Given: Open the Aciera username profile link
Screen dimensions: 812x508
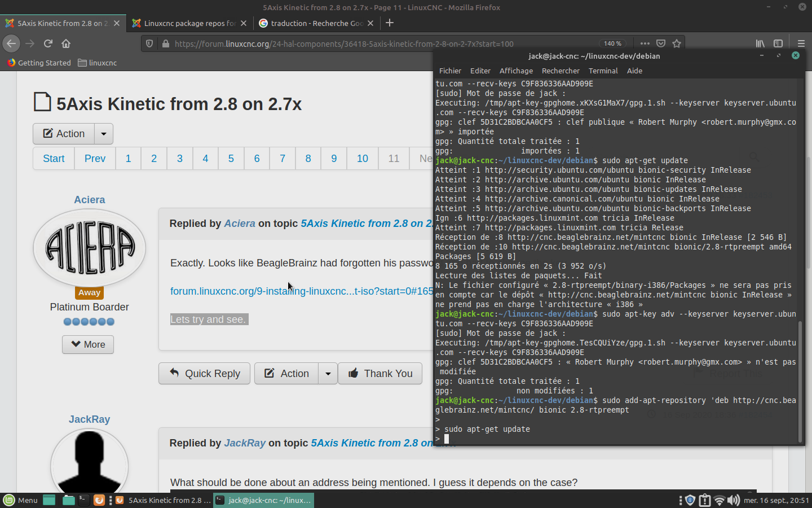Looking at the screenshot, I should (89, 200).
